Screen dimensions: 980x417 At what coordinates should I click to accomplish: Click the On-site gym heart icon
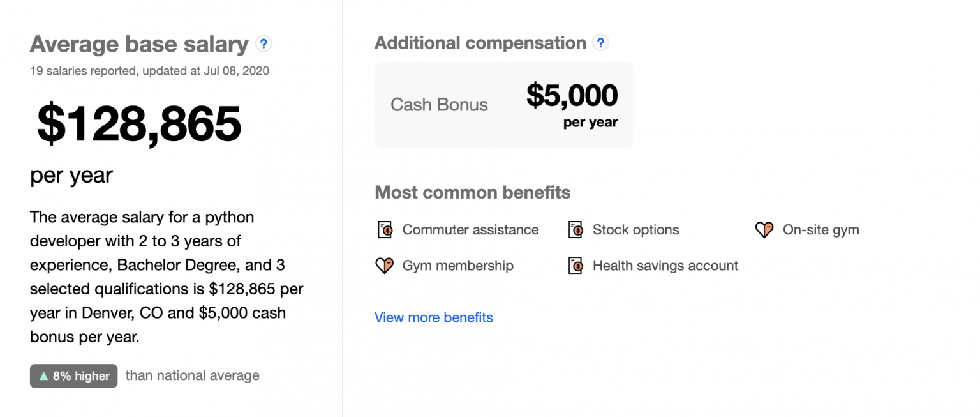coord(764,229)
